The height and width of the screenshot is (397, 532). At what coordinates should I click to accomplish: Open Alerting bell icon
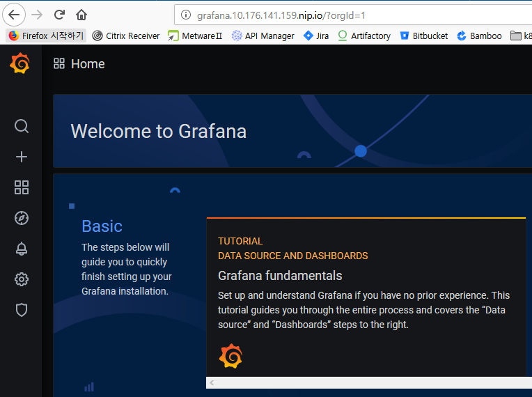pos(22,249)
